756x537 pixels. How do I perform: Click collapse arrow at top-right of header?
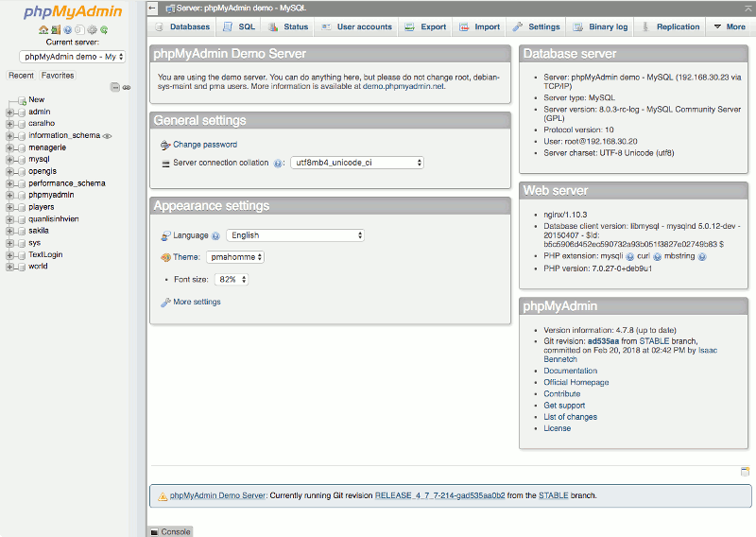[748, 9]
